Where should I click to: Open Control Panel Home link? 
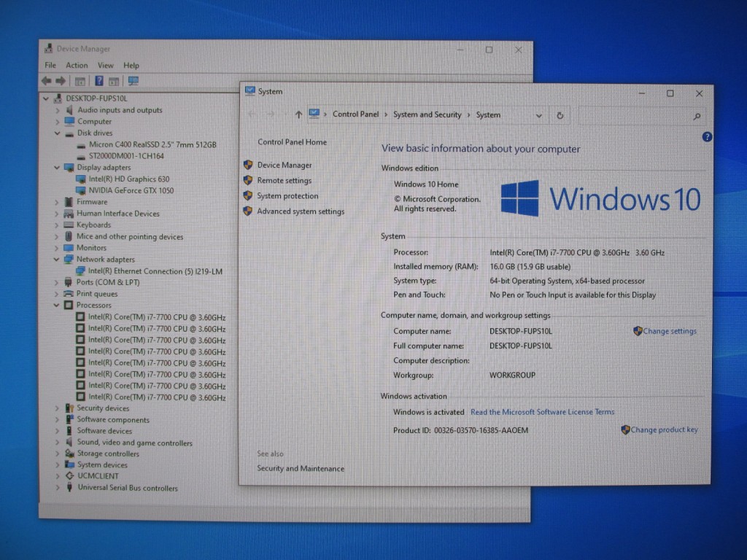292,142
